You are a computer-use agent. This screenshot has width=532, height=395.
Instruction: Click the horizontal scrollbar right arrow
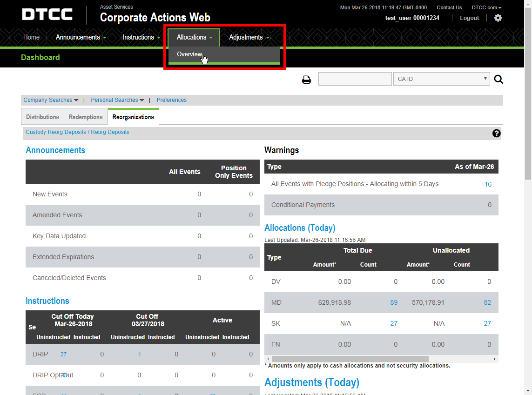495,359
